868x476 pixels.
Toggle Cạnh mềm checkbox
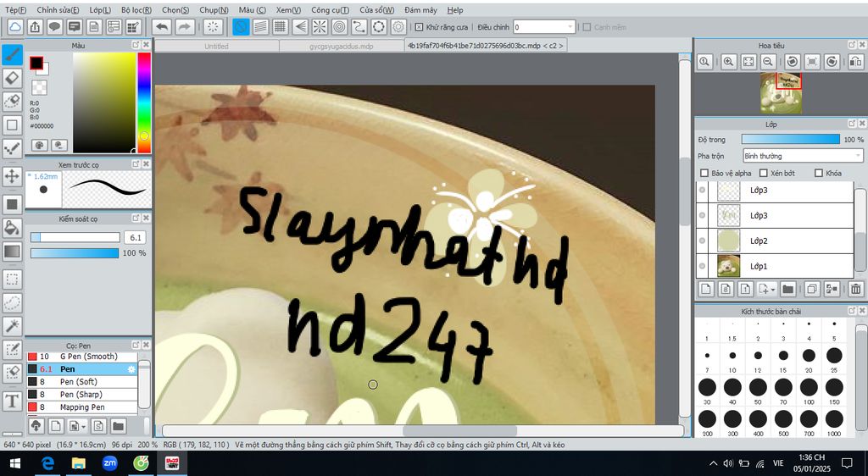(587, 27)
